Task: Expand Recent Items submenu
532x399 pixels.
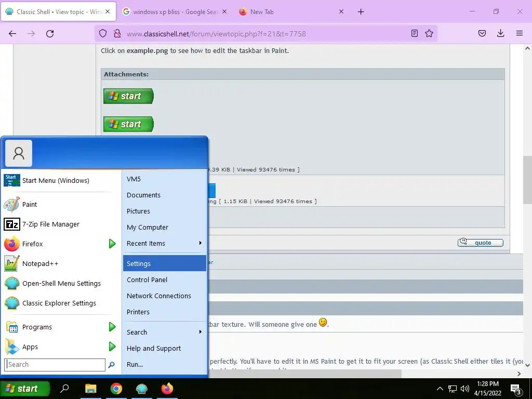Action: [165, 243]
